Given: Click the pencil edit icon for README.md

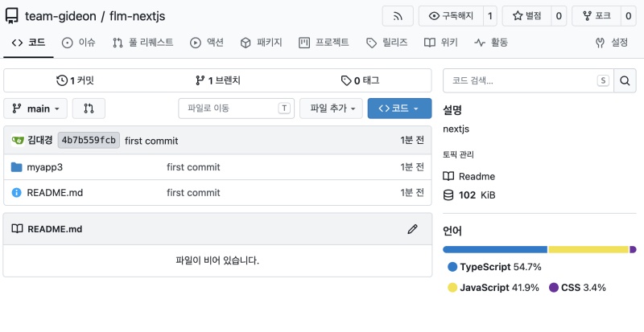Looking at the screenshot, I should pos(412,229).
